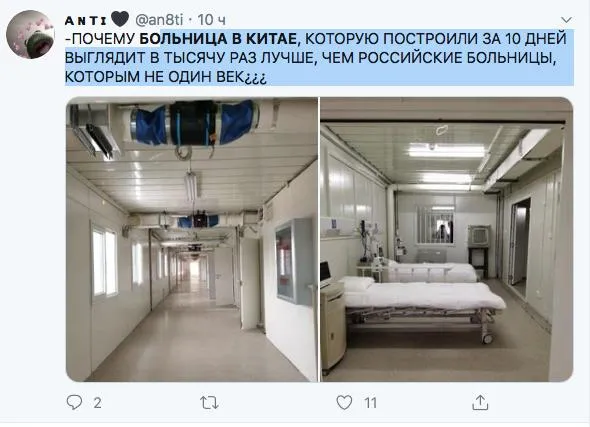Click the 10 ч timestamp
The height and width of the screenshot is (427, 590).
pos(211,20)
